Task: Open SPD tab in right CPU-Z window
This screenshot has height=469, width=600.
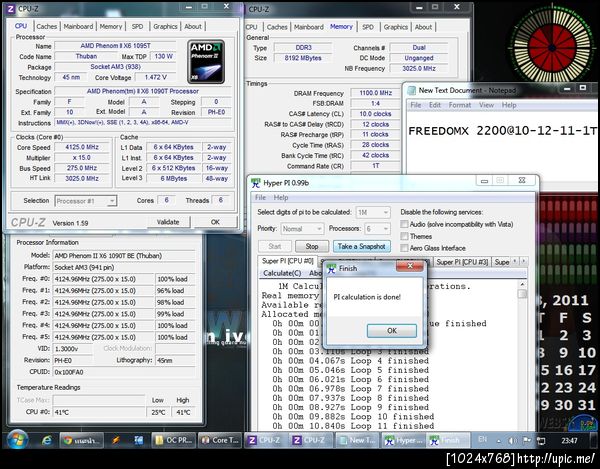Action: pos(367,27)
